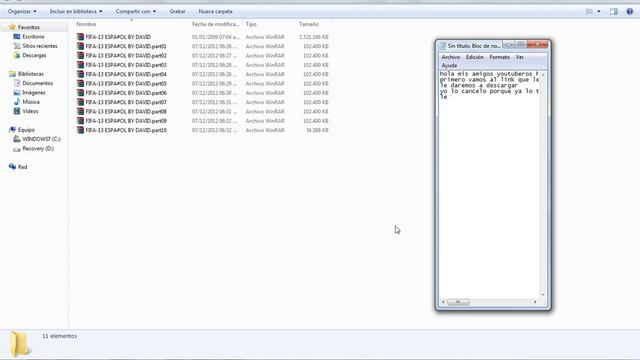Select Favoritos star in sidebar
640x360 pixels.
coord(12,27)
